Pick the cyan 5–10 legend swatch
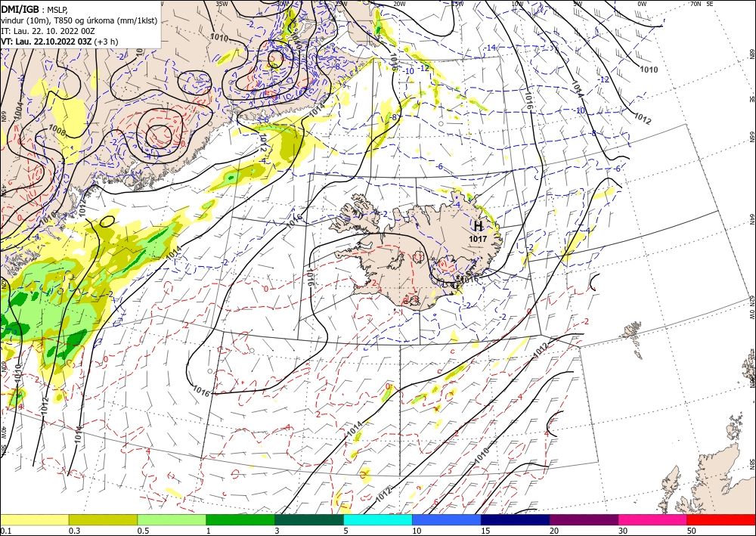This screenshot has width=756, height=536. [378, 519]
